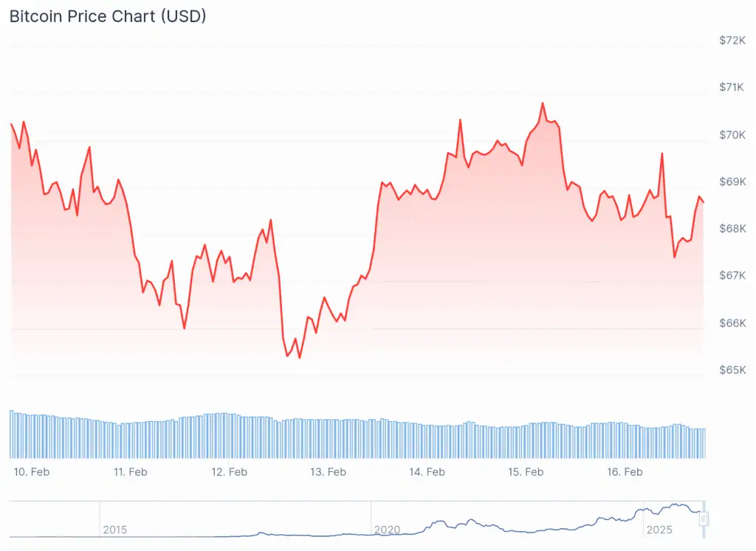Click the 2015 label in navigator timeline
Viewport: 756px width, 551px height.
click(115, 530)
